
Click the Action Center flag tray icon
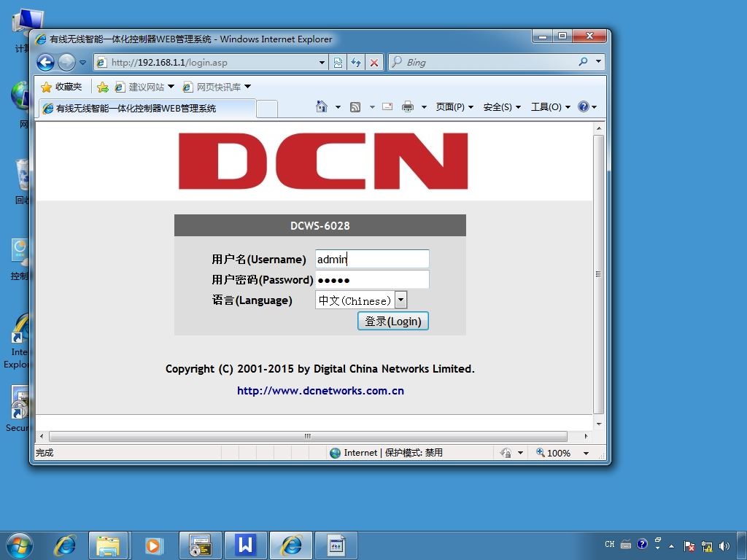[x=689, y=546]
